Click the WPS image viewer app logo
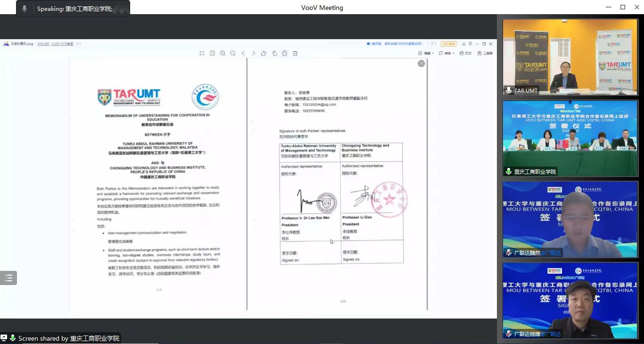The width and height of the screenshot is (644, 344). click(x=6, y=44)
